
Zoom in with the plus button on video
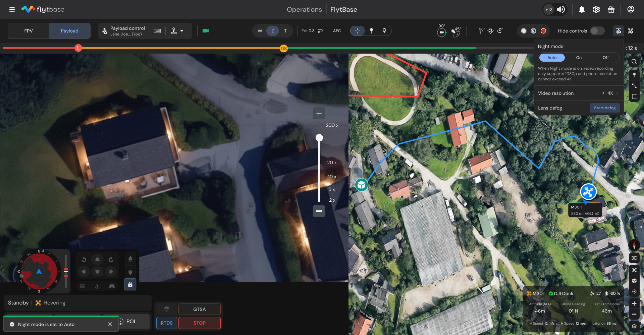[x=319, y=113]
